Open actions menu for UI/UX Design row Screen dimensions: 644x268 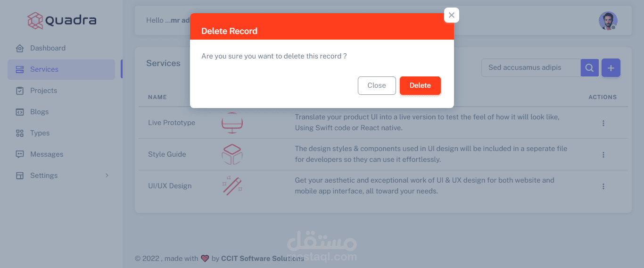click(603, 186)
